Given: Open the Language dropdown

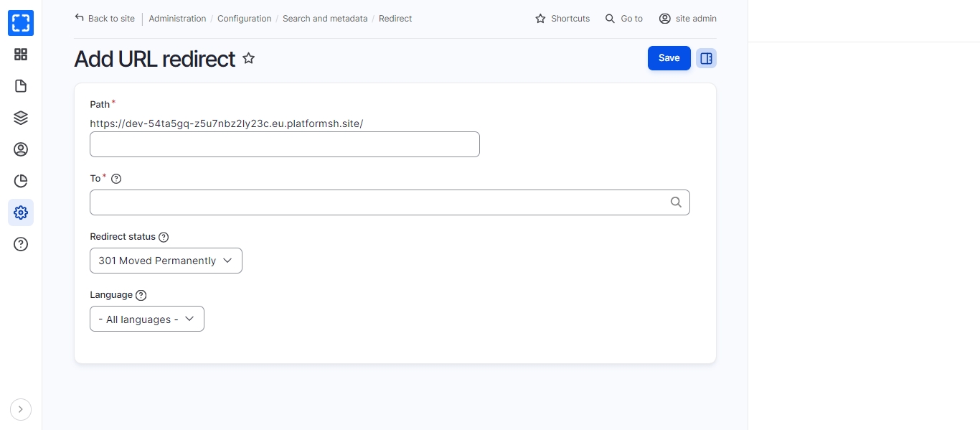Looking at the screenshot, I should coord(147,319).
